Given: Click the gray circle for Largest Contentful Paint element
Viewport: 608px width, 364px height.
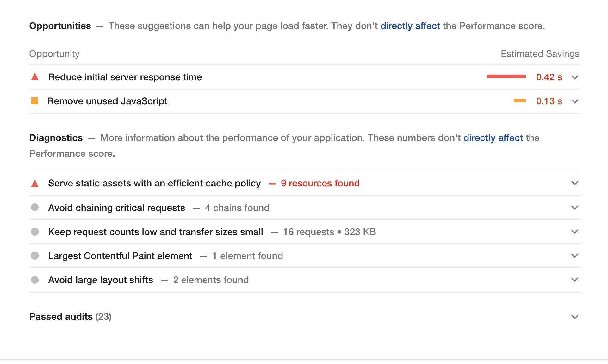Looking at the screenshot, I should pyautogui.click(x=35, y=256).
